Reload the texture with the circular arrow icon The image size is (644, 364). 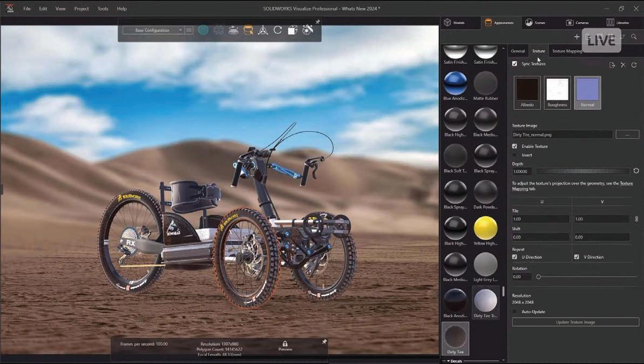click(634, 65)
